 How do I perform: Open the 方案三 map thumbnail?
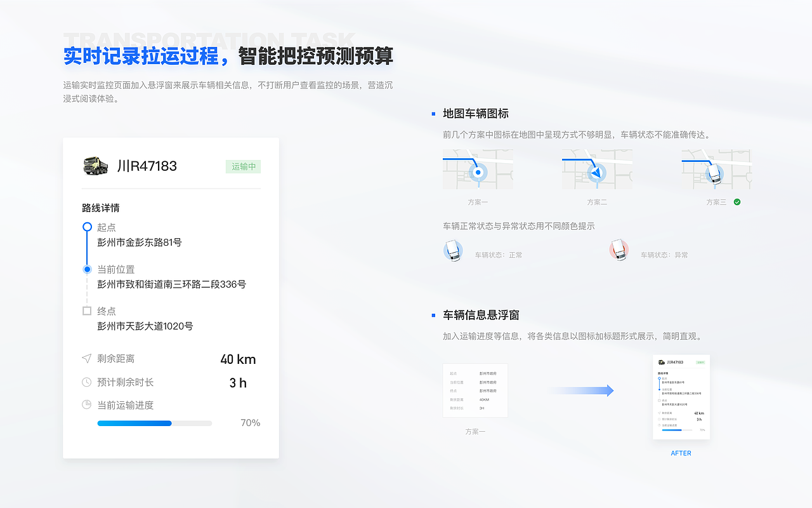point(716,170)
